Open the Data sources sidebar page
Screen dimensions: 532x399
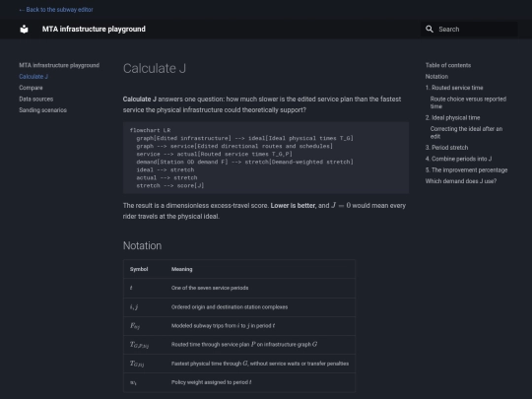pos(36,99)
